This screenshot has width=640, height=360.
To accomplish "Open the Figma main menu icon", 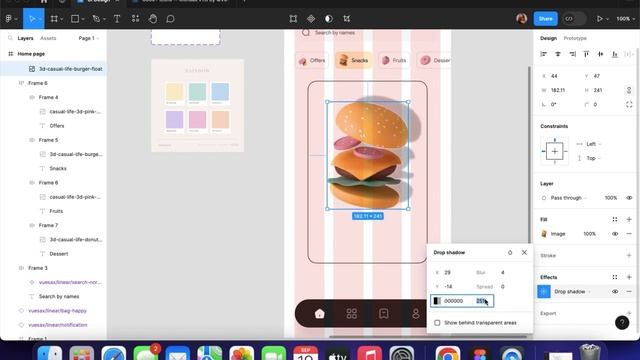I will [x=9, y=19].
